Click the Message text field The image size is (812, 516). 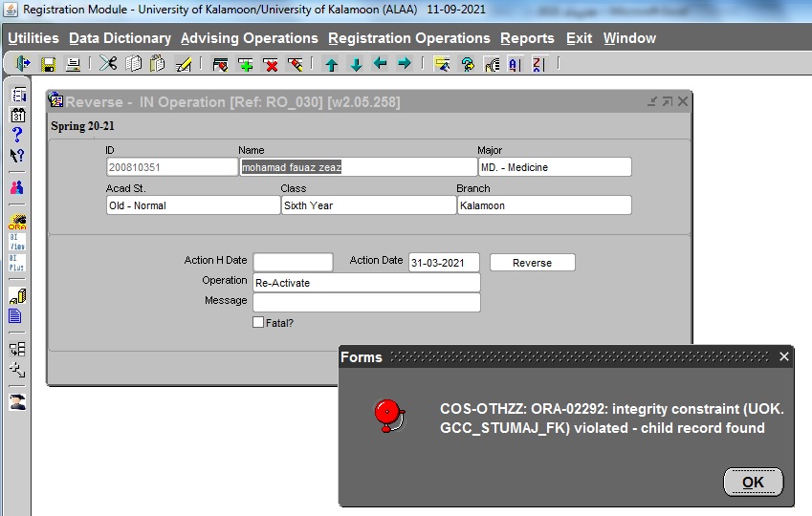pyautogui.click(x=366, y=302)
